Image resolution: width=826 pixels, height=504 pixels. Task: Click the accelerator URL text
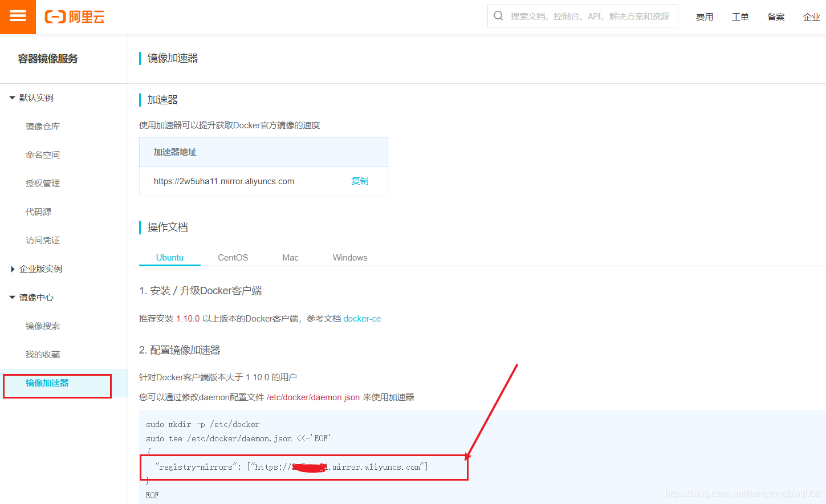tap(224, 181)
